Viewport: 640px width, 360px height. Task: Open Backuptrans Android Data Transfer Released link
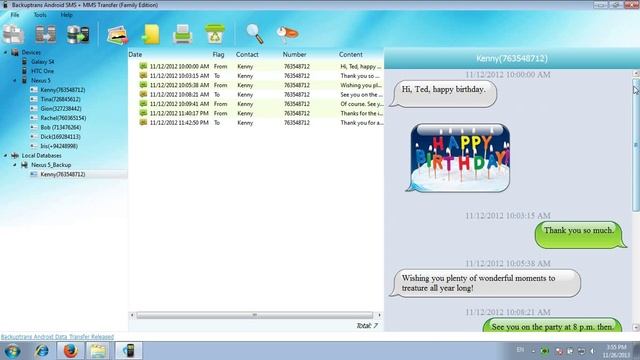[57, 337]
